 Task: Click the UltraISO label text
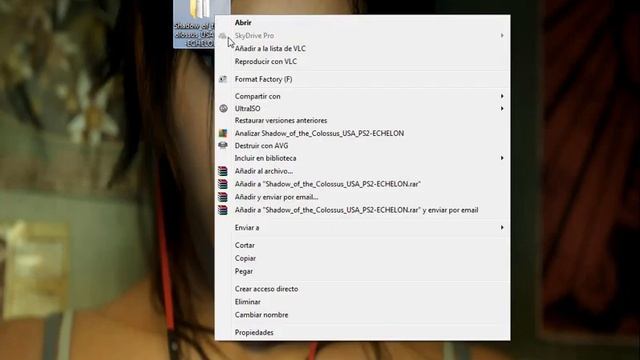[x=247, y=109]
